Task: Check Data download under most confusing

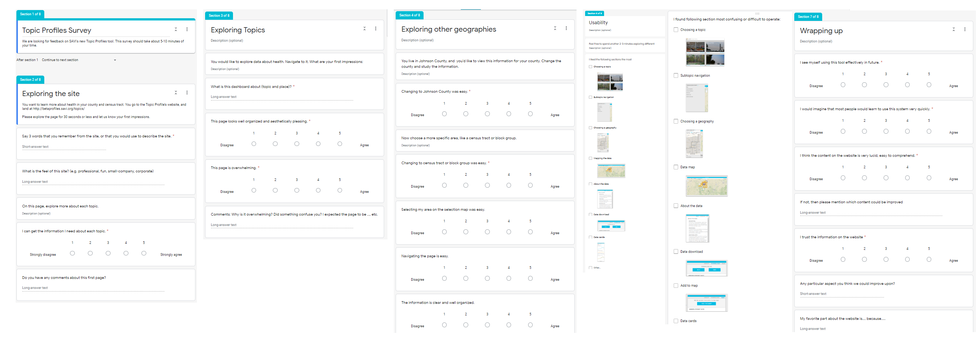Action: [676, 251]
